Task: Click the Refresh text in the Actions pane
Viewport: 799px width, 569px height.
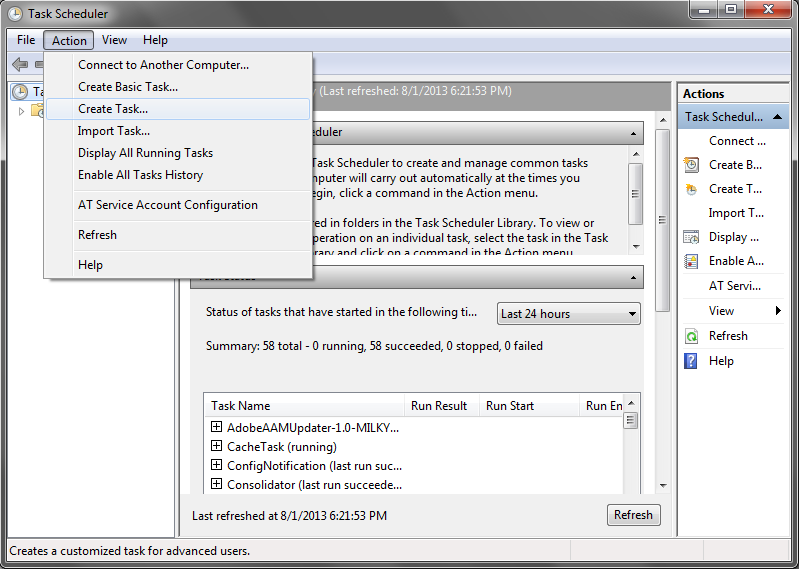Action: click(x=728, y=336)
